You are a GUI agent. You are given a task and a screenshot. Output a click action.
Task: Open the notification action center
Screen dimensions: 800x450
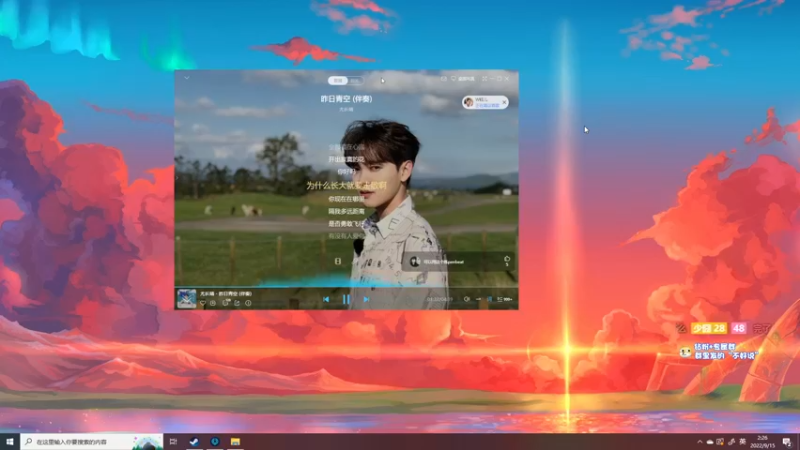tap(787, 442)
